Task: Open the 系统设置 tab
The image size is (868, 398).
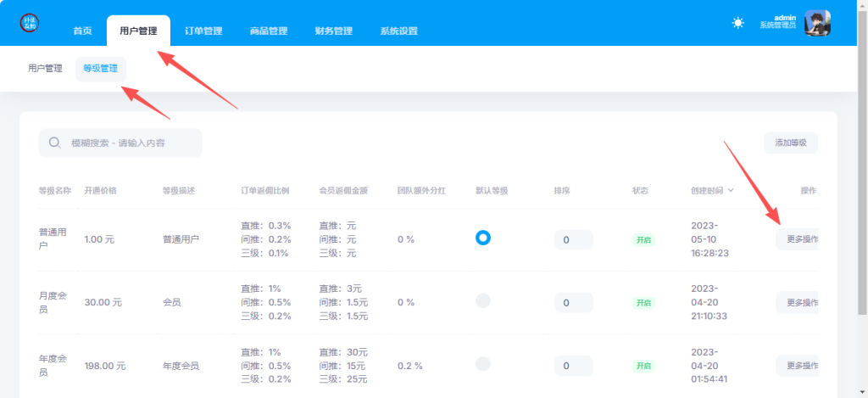Action: pyautogui.click(x=398, y=31)
